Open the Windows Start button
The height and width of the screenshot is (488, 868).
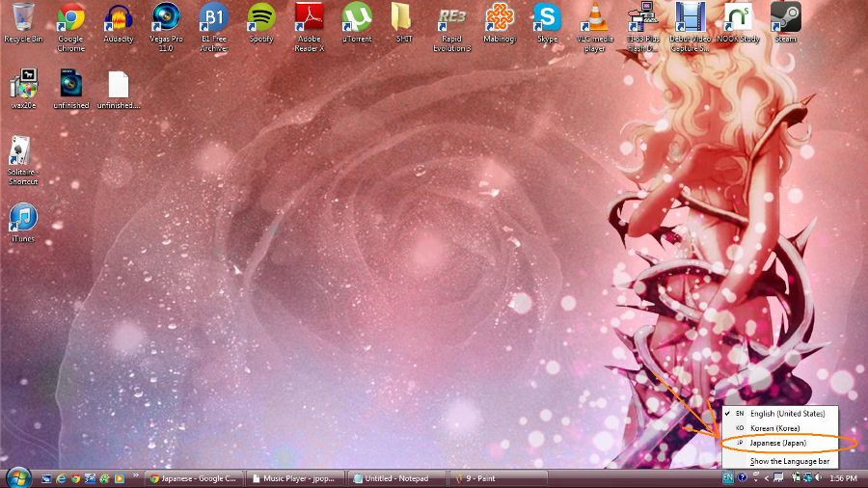click(17, 477)
